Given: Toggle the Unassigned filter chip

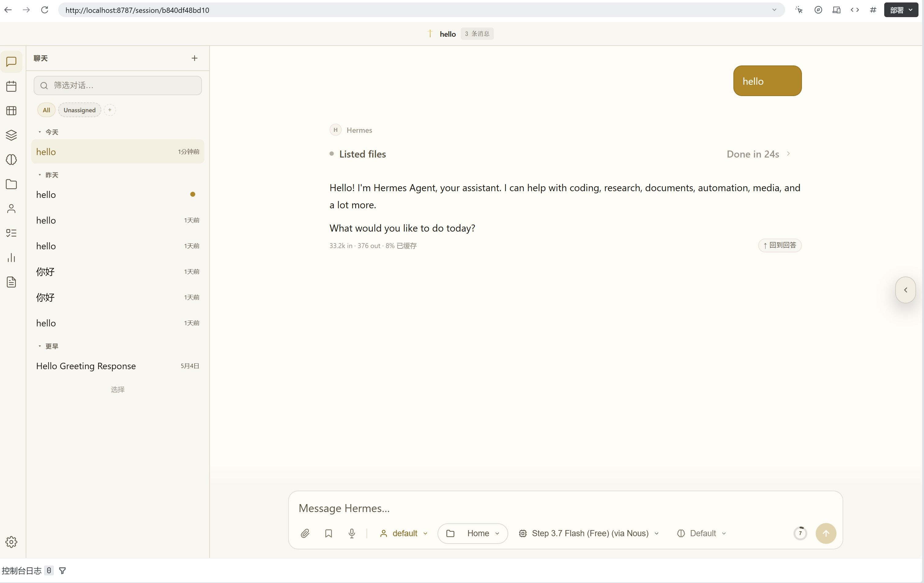Looking at the screenshot, I should point(80,110).
